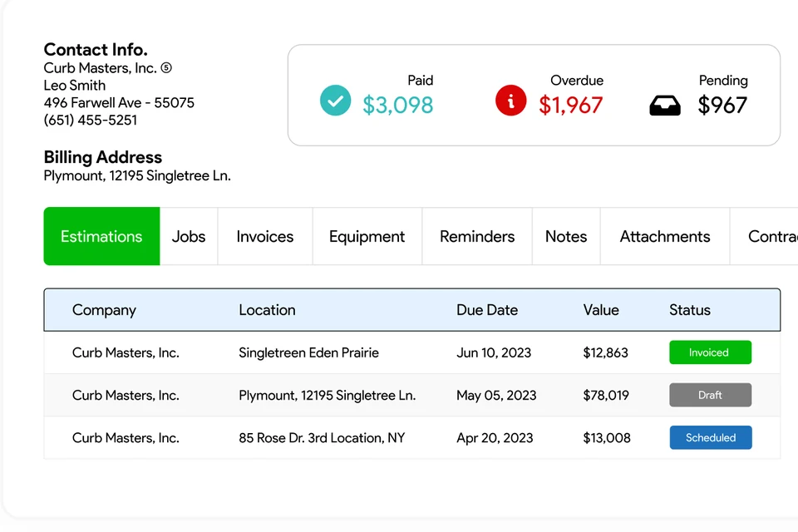Click the green Invoiced status badge

point(711,352)
